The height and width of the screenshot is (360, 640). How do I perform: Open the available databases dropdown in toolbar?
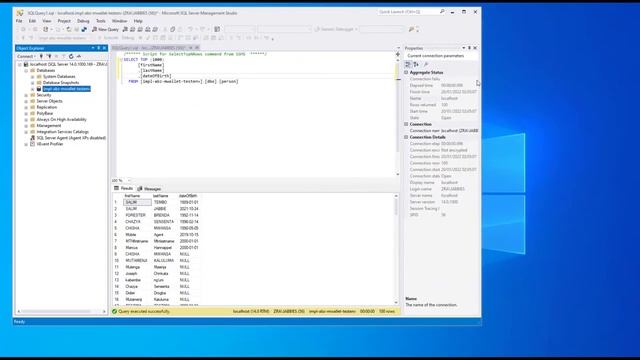(x=64, y=38)
